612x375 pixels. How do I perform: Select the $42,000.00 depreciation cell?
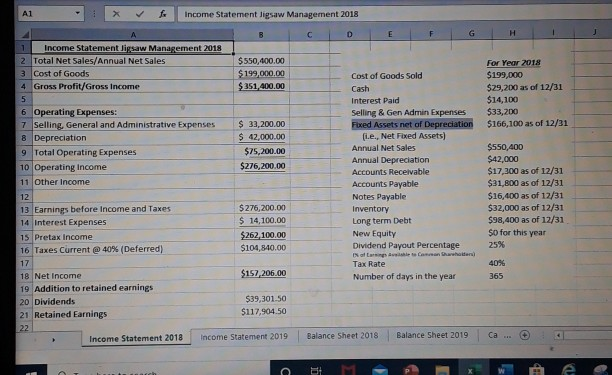pos(262,137)
